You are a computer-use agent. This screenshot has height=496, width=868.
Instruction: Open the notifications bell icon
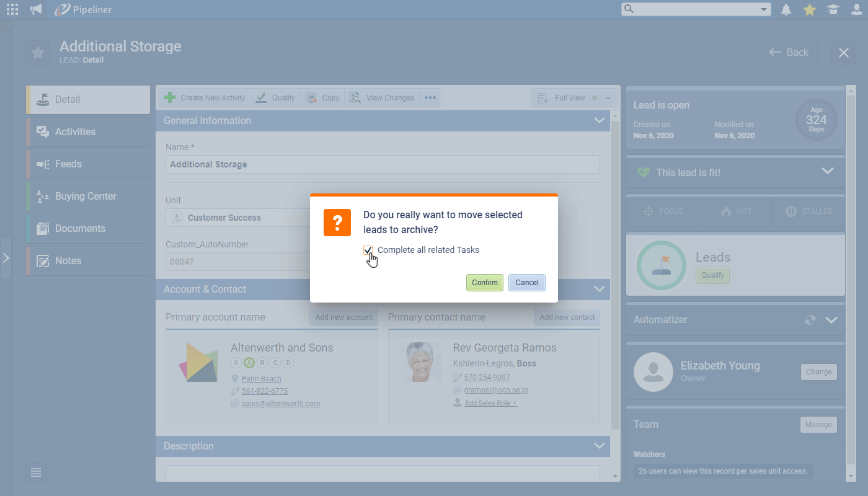pyautogui.click(x=786, y=9)
